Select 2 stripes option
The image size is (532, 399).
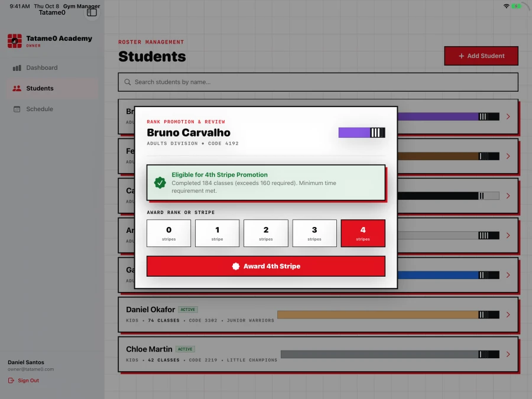266,233
